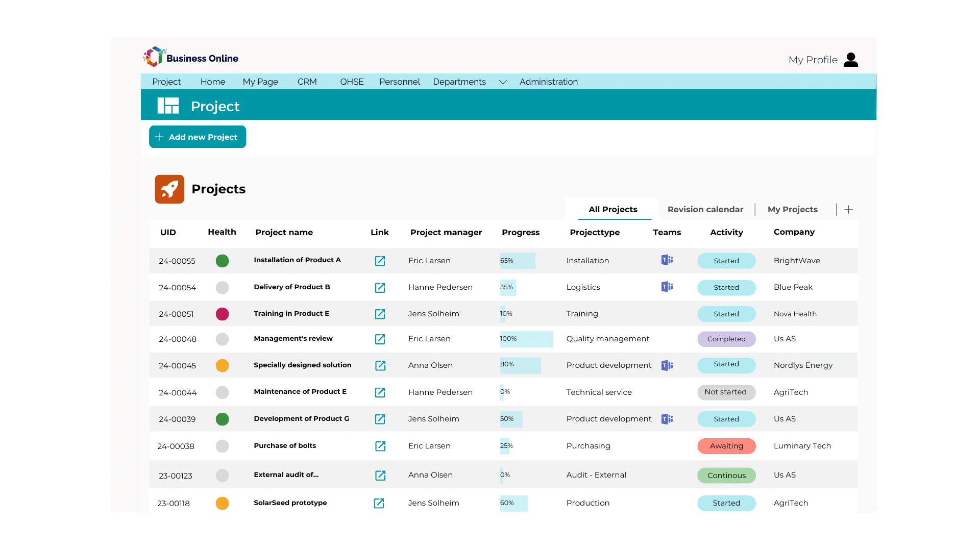Click the My Profile user icon
The height and width of the screenshot is (551, 980).
click(x=851, y=60)
